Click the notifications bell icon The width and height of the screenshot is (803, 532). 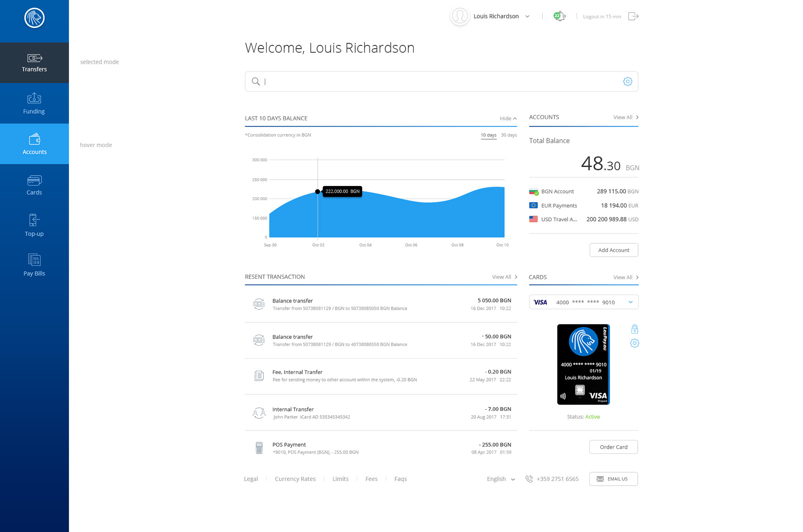(559, 16)
